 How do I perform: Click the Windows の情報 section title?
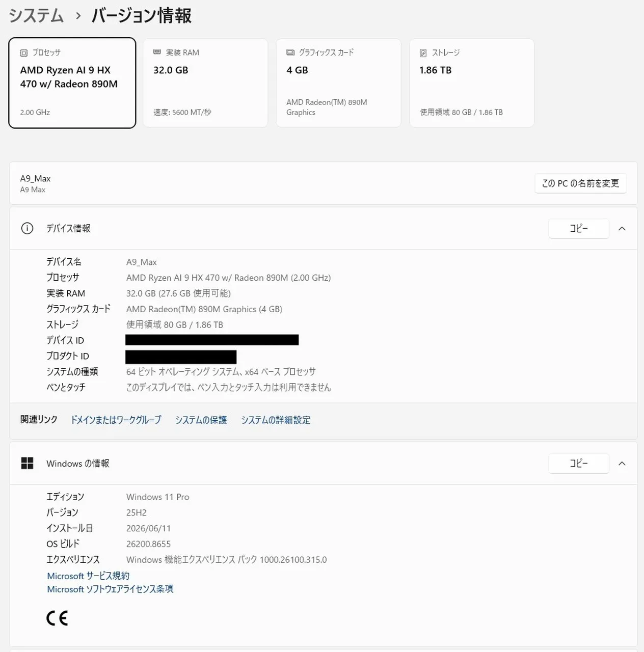point(78,463)
